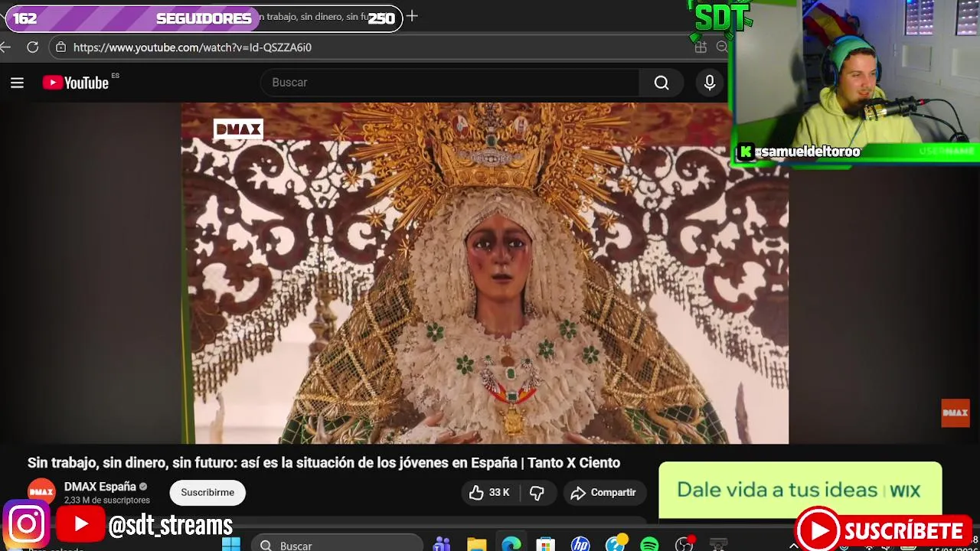View site info lock icon
The image size is (980, 551).
tap(61, 47)
